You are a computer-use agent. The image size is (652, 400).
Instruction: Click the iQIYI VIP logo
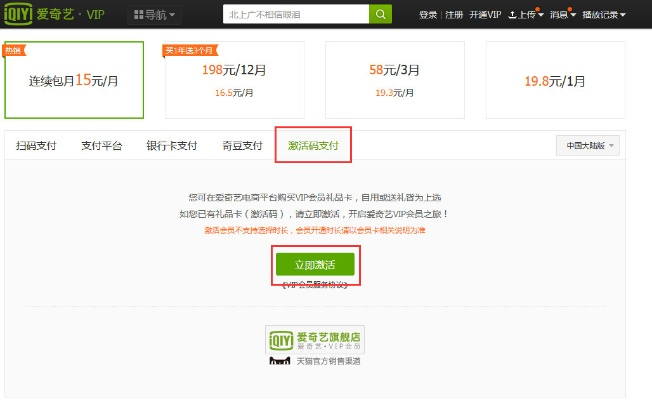point(58,14)
